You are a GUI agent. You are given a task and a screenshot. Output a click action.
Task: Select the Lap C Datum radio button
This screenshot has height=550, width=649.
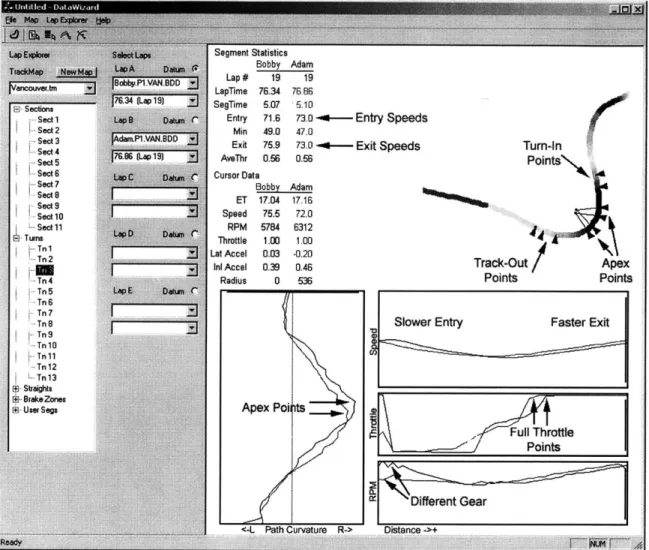195,177
